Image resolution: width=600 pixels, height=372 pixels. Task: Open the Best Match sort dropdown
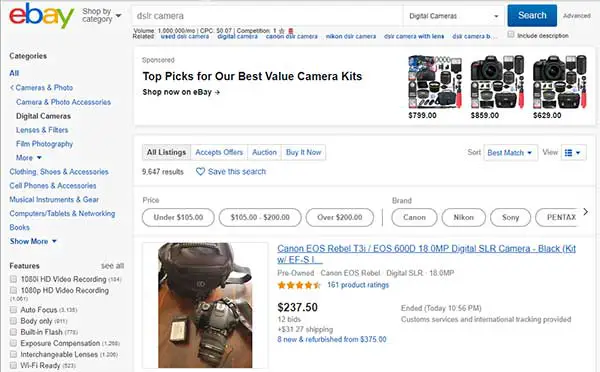tap(510, 153)
